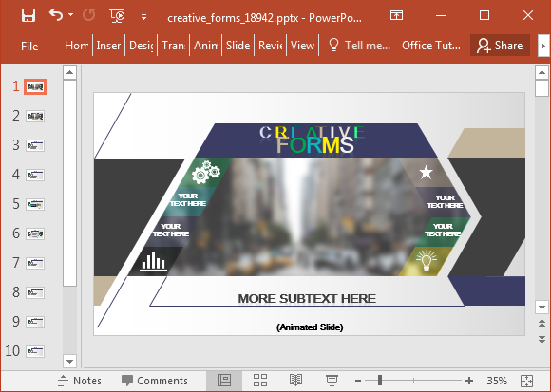Click slide editor scroll down arrow
This screenshot has height=392, width=551.
[541, 308]
